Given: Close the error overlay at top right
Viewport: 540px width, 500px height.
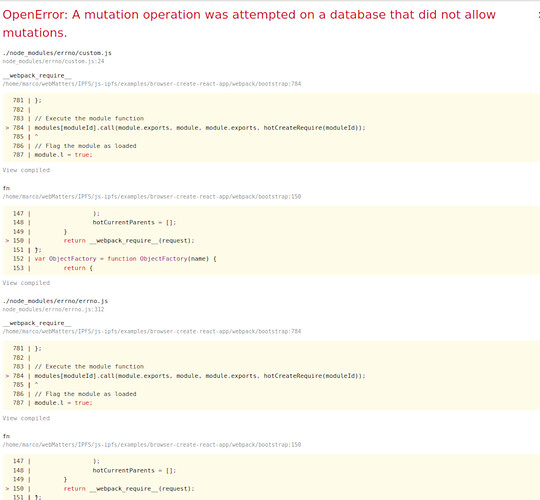Looking at the screenshot, I should pyautogui.click(x=539, y=15).
